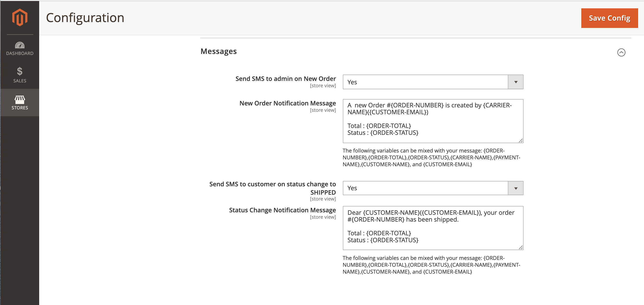
Task: Open the Stores sidebar menu
Action: pyautogui.click(x=20, y=102)
